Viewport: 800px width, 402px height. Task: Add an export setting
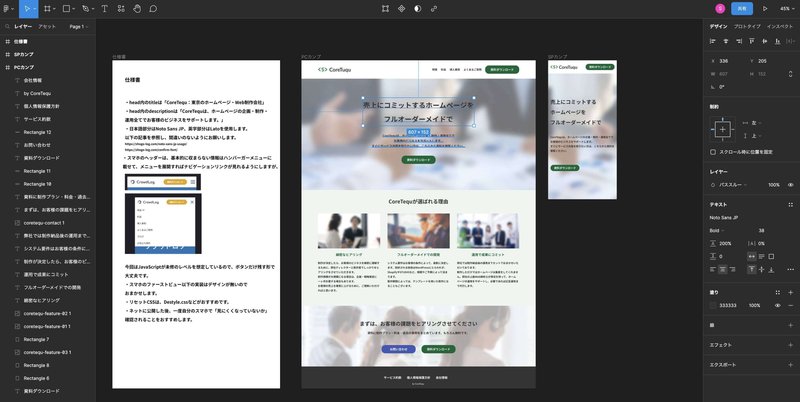tap(791, 365)
